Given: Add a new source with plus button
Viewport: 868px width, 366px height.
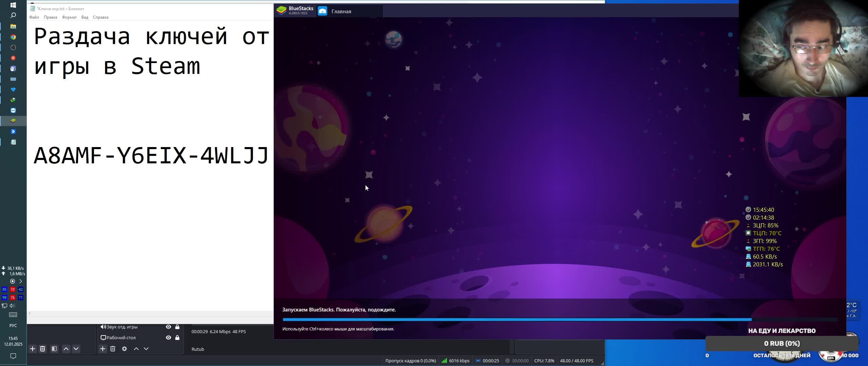Looking at the screenshot, I should pyautogui.click(x=103, y=349).
